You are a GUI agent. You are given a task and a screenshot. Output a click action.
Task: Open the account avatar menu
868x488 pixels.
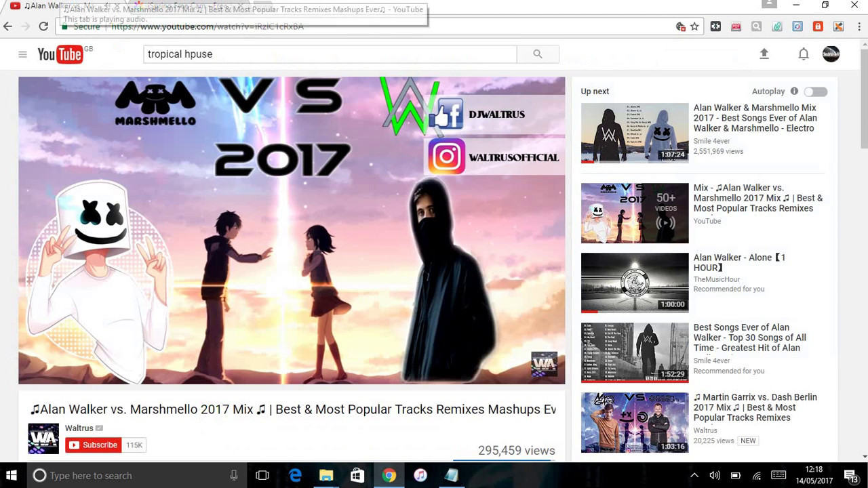pos(831,54)
